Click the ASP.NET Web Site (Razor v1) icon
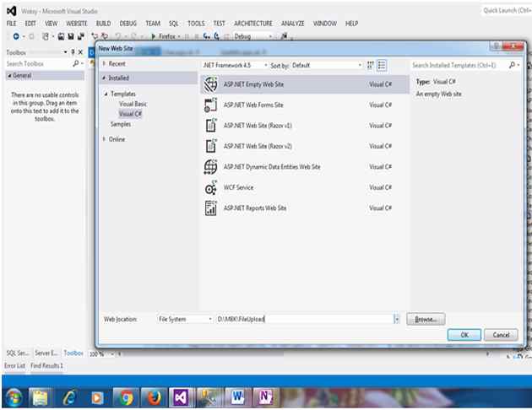Viewport: 532px width, 410px height. (211, 126)
